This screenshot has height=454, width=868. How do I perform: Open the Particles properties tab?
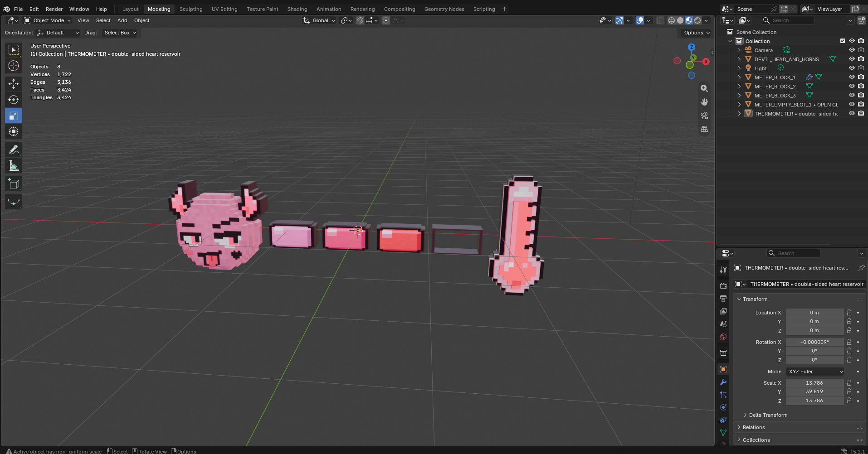[723, 395]
